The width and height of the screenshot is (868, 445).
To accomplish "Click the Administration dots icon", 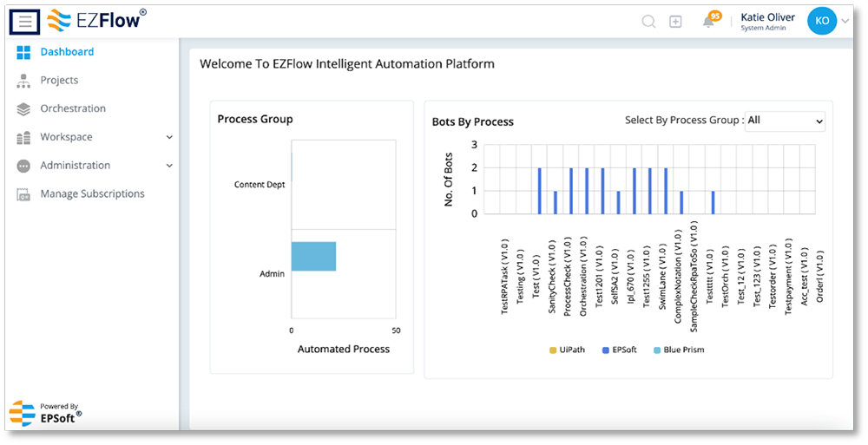I will click(23, 166).
